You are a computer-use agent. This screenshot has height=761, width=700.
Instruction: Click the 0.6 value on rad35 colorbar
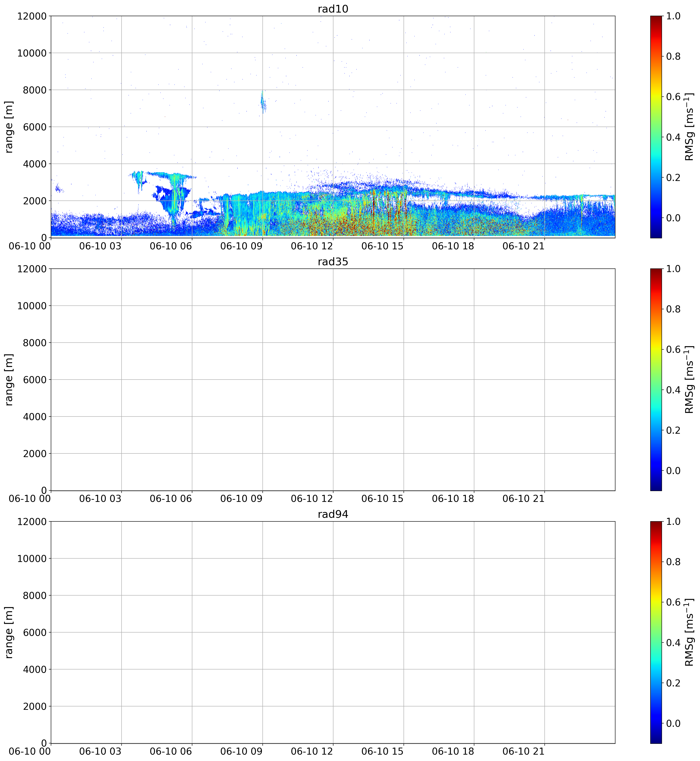[673, 349]
